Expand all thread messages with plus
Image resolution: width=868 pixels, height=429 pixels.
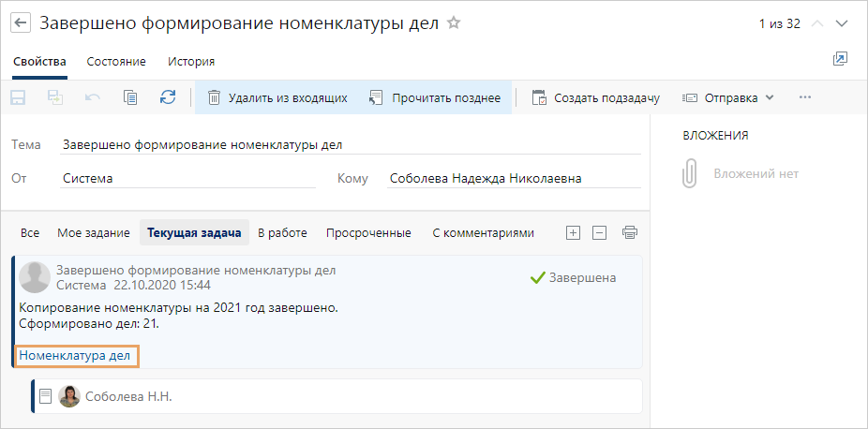574,233
